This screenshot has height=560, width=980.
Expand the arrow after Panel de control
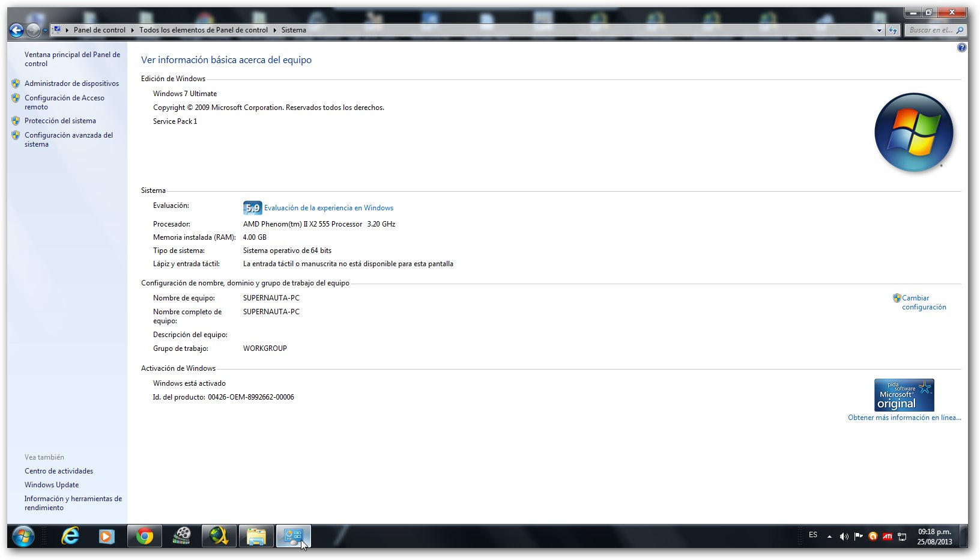[132, 30]
